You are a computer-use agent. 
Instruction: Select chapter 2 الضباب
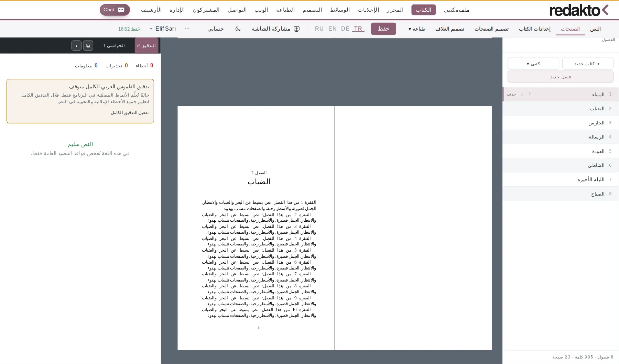coord(561,109)
